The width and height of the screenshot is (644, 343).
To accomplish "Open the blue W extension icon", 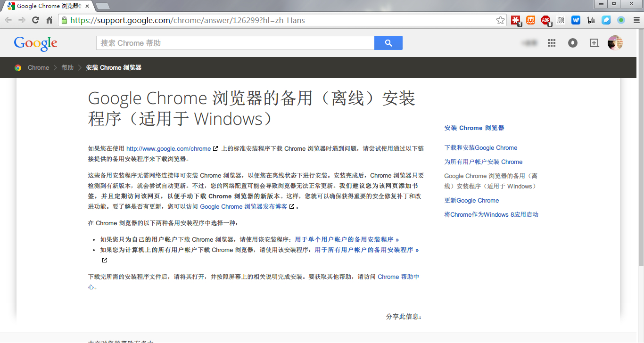I will pyautogui.click(x=576, y=20).
